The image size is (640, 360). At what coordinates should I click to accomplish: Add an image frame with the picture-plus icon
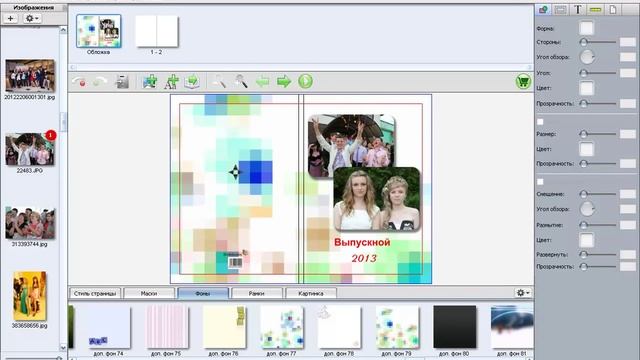[150, 82]
